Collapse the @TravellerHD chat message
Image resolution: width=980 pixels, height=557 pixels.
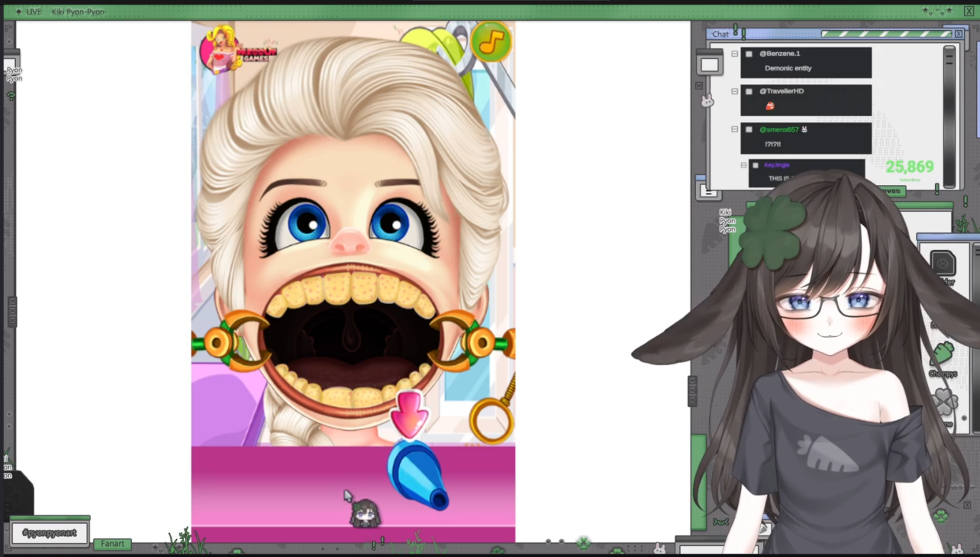[x=734, y=91]
